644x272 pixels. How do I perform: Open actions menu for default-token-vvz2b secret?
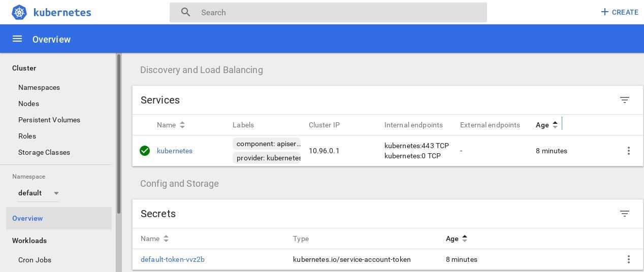[629, 259]
